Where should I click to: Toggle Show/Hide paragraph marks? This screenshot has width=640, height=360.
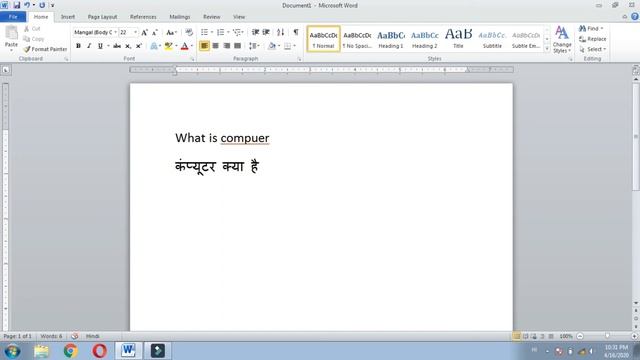[296, 32]
